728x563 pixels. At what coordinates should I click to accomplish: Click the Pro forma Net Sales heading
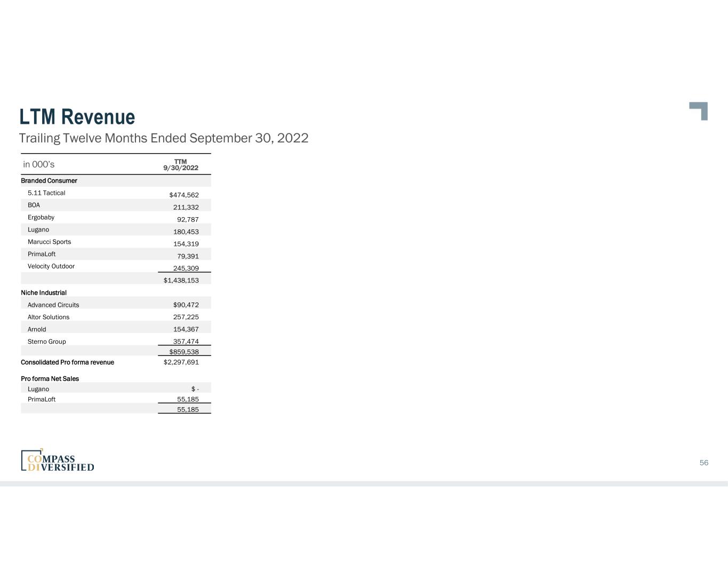click(50, 379)
